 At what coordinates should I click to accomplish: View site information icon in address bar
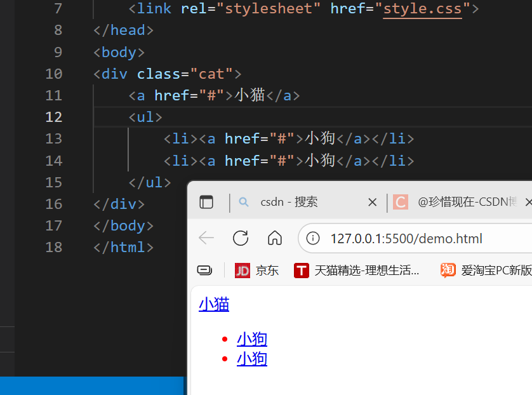point(313,238)
